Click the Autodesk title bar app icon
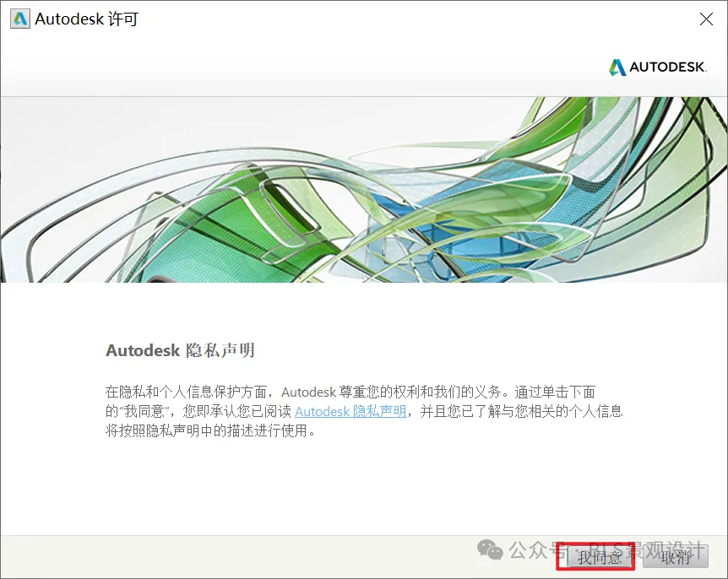The width and height of the screenshot is (728, 579). pos(20,19)
